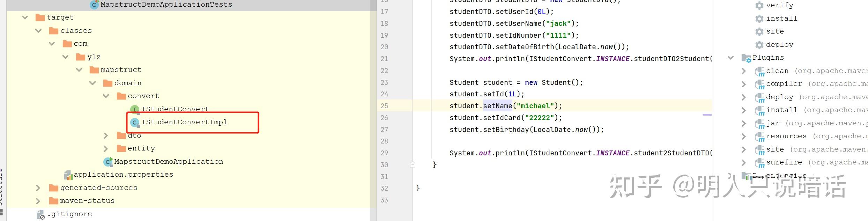Select the IStudentConvert interface name
Image resolution: width=868 pixels, height=221 pixels.
coord(175,109)
